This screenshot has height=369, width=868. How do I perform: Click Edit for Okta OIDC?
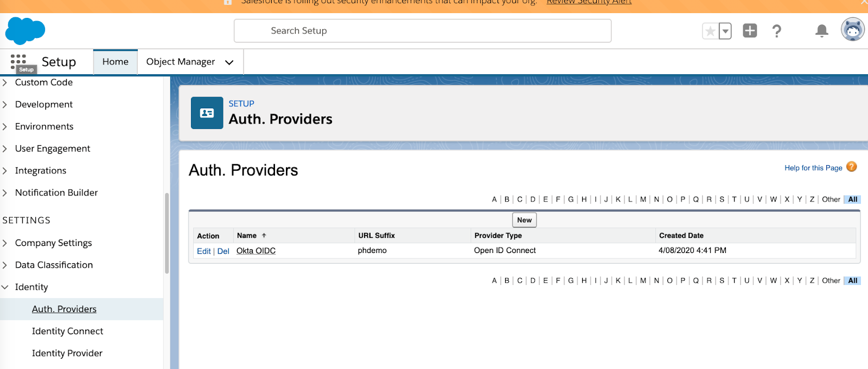tap(203, 251)
